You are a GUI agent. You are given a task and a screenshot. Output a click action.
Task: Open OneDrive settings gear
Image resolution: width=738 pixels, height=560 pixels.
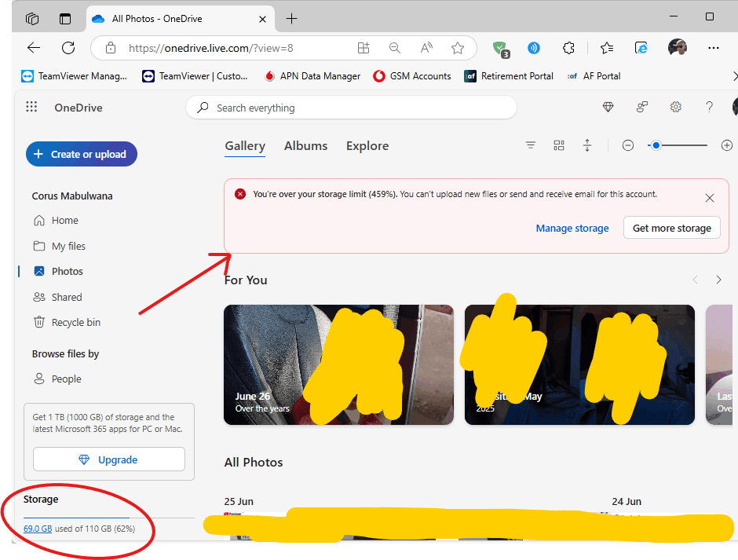[676, 108]
